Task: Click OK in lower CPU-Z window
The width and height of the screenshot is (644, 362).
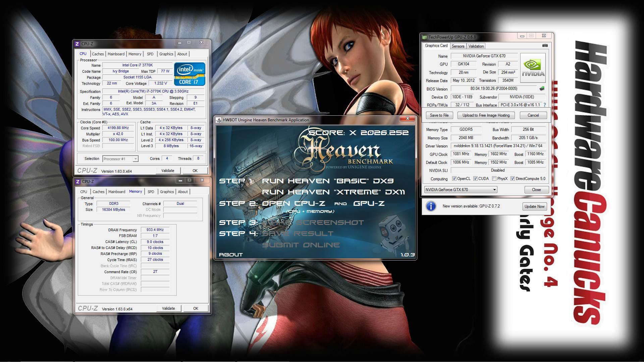Action: tap(196, 308)
